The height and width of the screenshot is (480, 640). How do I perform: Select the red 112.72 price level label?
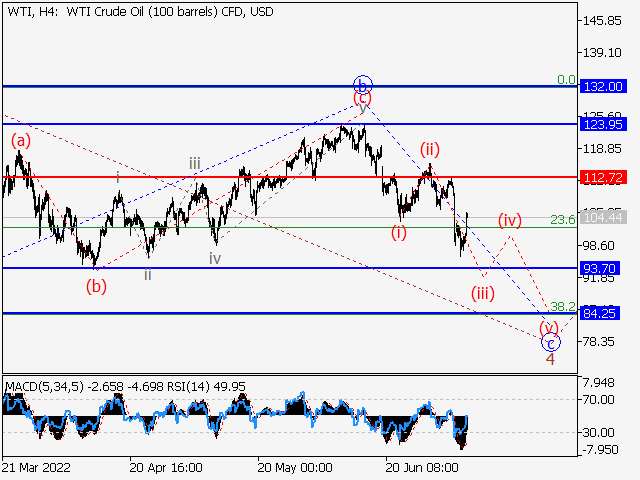603,178
